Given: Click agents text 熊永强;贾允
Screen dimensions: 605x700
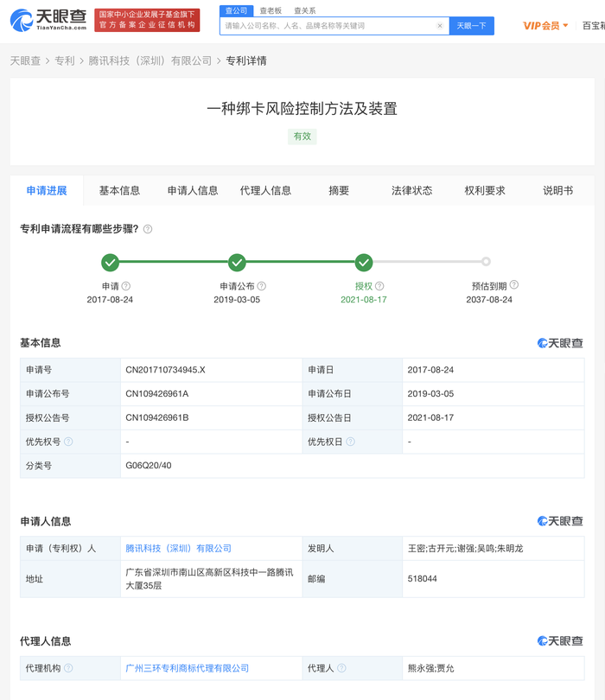Looking at the screenshot, I should (x=430, y=668).
